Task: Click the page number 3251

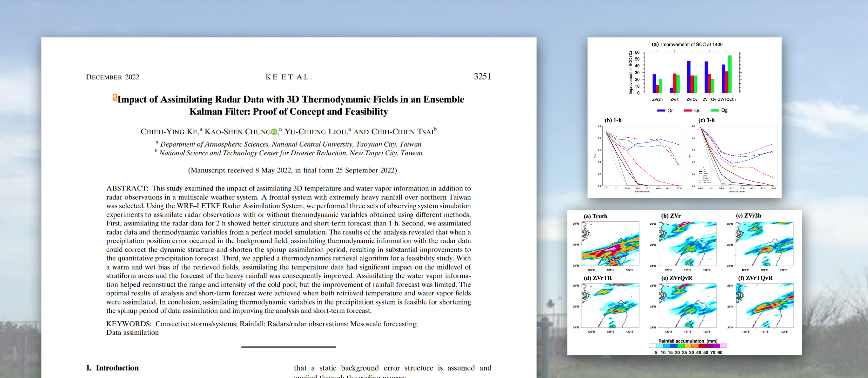Action: (482, 76)
